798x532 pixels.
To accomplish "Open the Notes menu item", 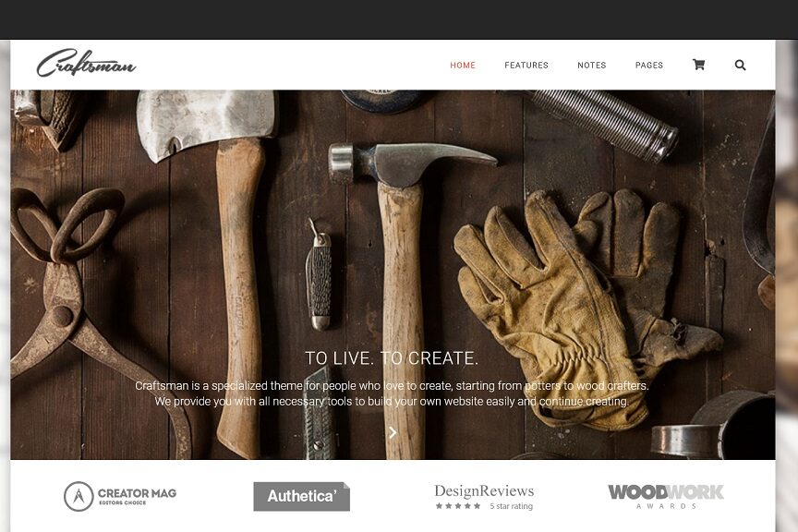I will (x=592, y=66).
